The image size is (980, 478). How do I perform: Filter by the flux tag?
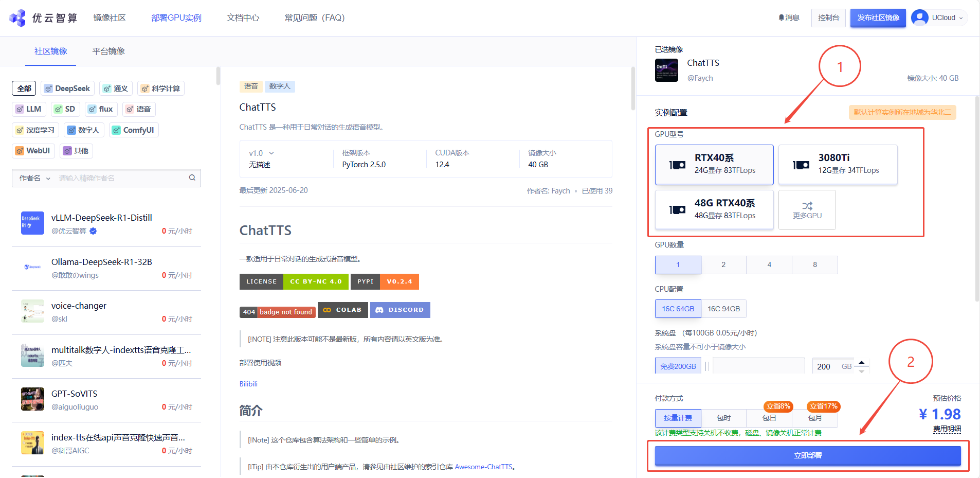coord(101,109)
